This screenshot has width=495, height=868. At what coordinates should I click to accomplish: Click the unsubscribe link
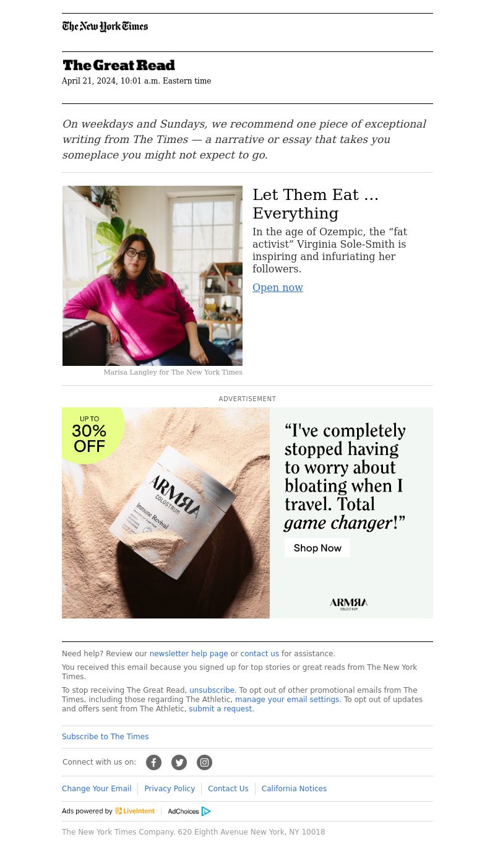coord(212,690)
